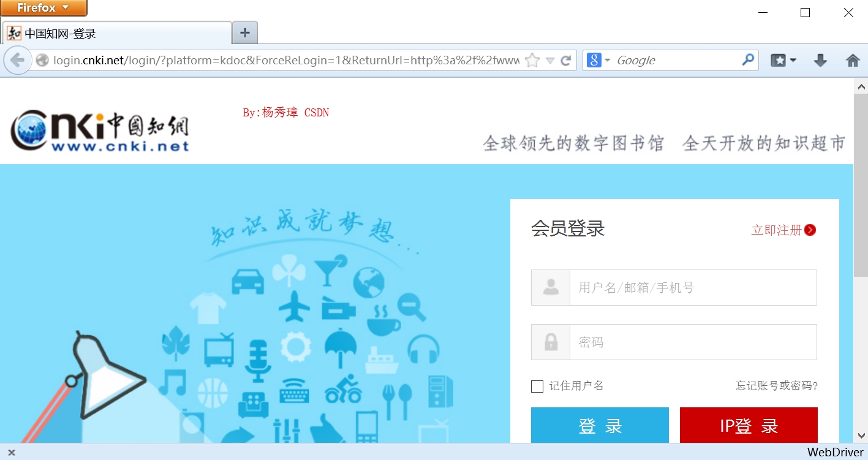Viewport: 868px width, 460px height.
Task: Click the scrollbar up arrow
Action: 861,86
